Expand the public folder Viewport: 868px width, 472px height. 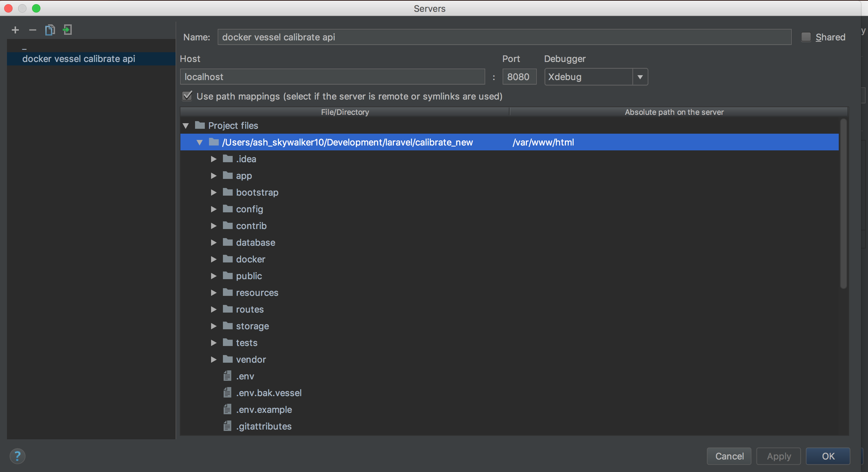214,276
